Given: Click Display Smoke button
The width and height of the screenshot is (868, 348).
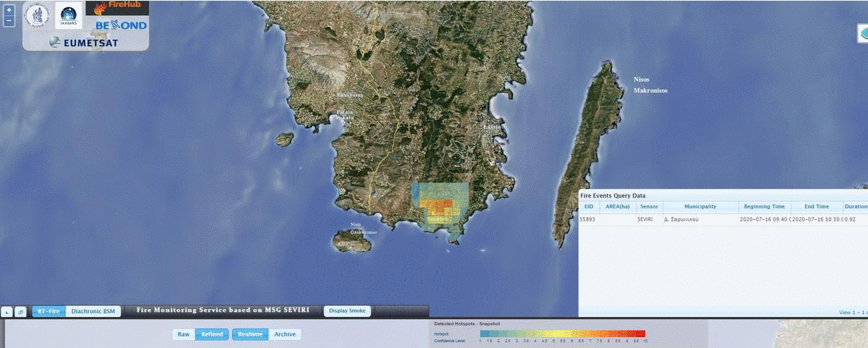Looking at the screenshot, I should (348, 311).
